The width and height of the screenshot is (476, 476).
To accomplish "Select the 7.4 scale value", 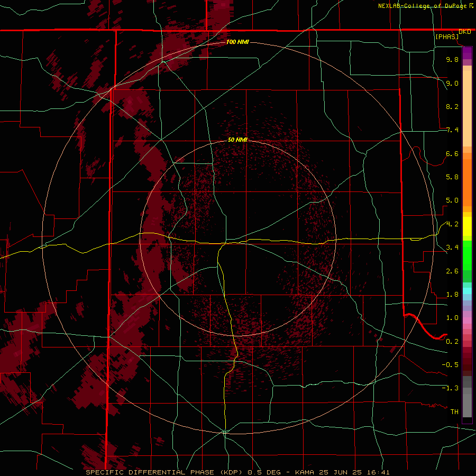I will [x=452, y=130].
